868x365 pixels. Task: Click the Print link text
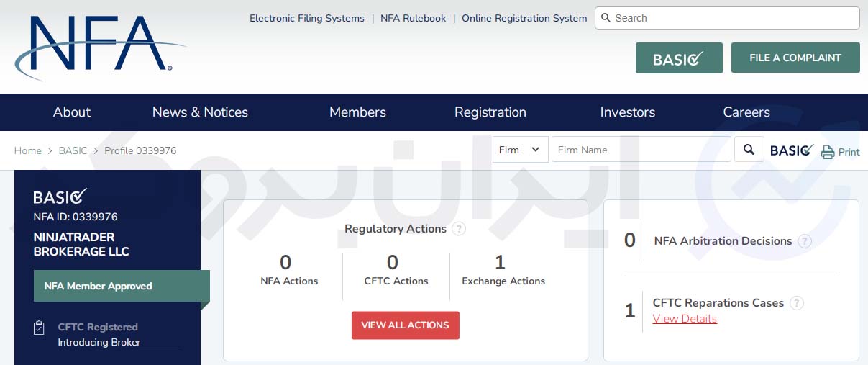pos(849,152)
